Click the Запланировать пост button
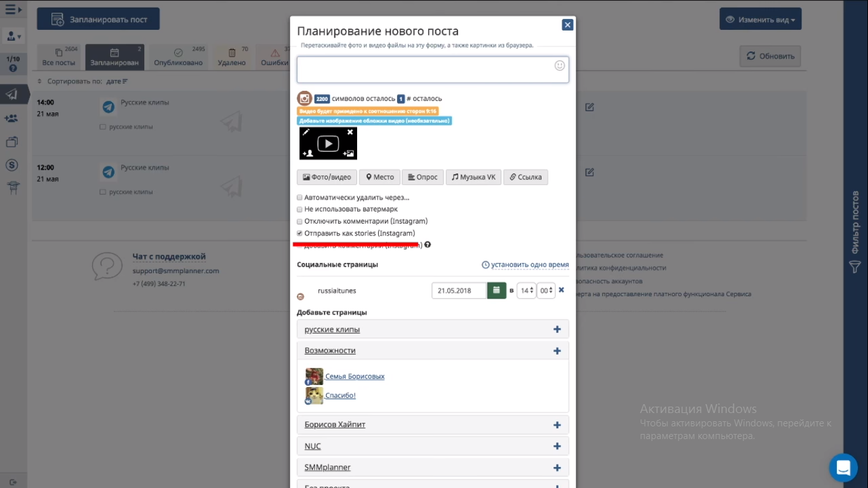 (98, 19)
